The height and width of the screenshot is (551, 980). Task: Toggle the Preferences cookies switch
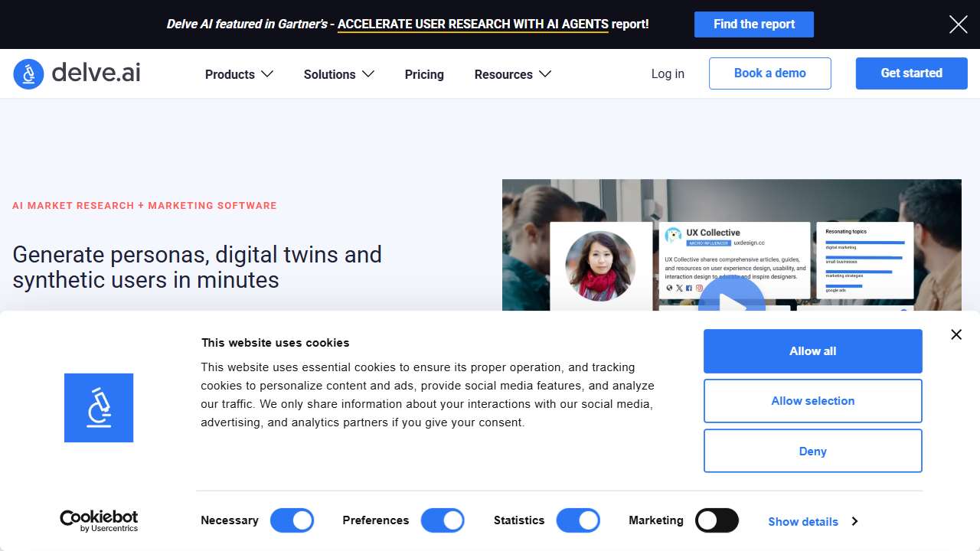point(443,520)
